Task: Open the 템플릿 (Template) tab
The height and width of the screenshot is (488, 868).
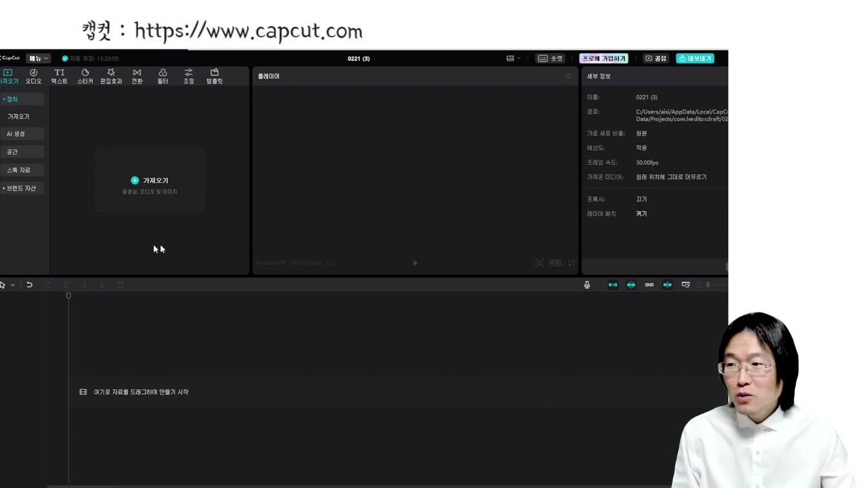Action: click(x=214, y=76)
